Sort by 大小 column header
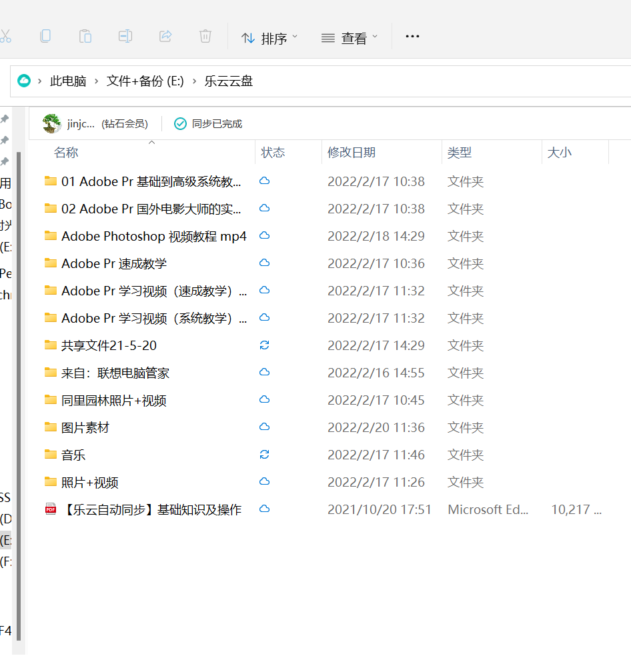This screenshot has height=672, width=631. coord(560,153)
